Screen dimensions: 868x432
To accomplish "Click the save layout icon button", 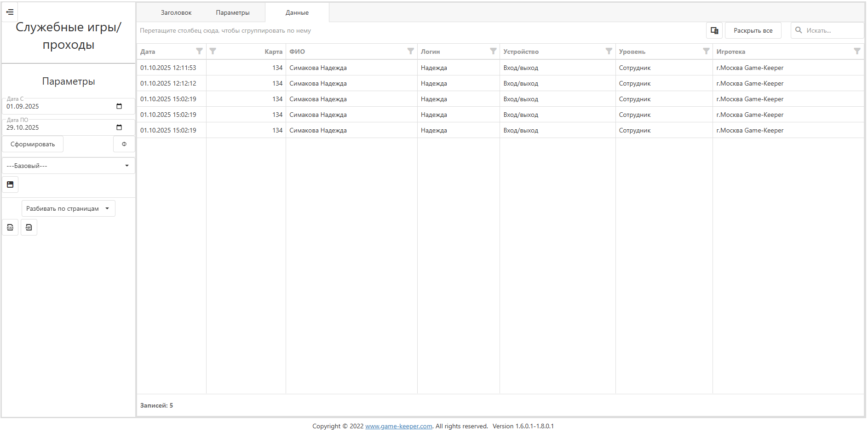I will click(10, 184).
